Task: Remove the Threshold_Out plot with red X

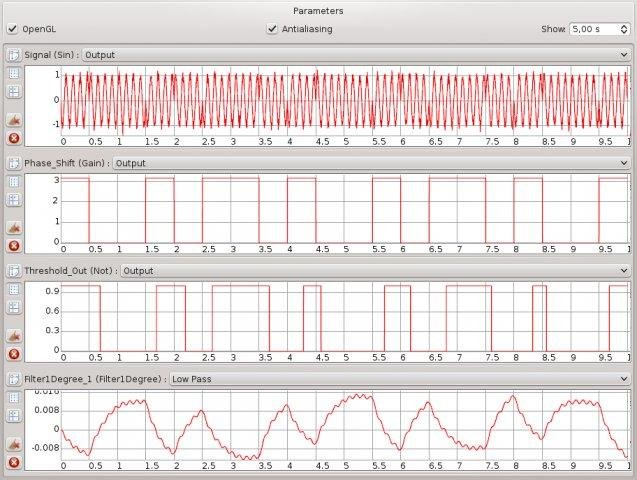Action: 14,355
